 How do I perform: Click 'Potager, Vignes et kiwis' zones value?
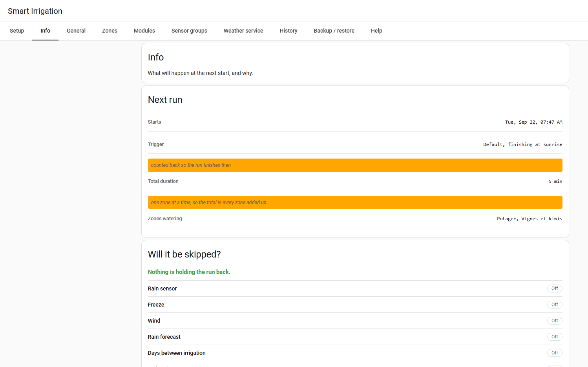coord(530,219)
